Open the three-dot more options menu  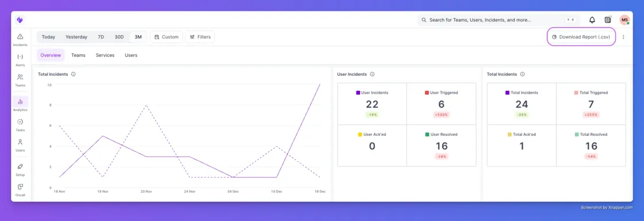tap(623, 37)
